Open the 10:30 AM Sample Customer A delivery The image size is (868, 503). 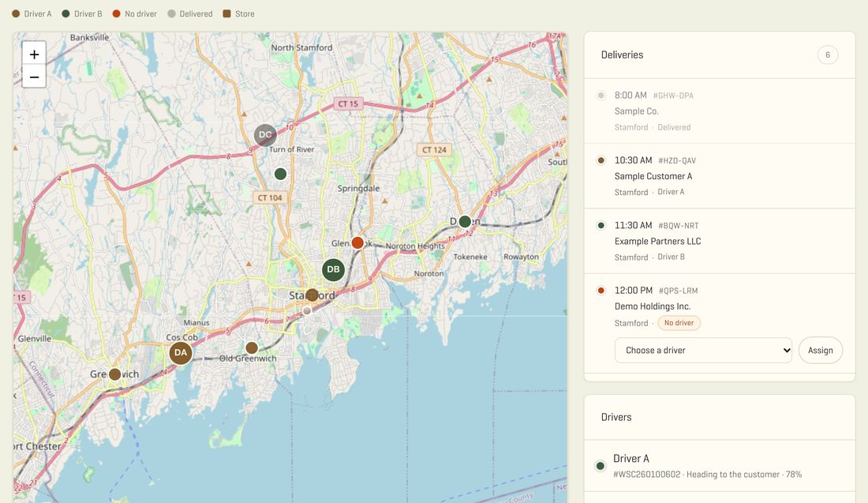(x=720, y=176)
